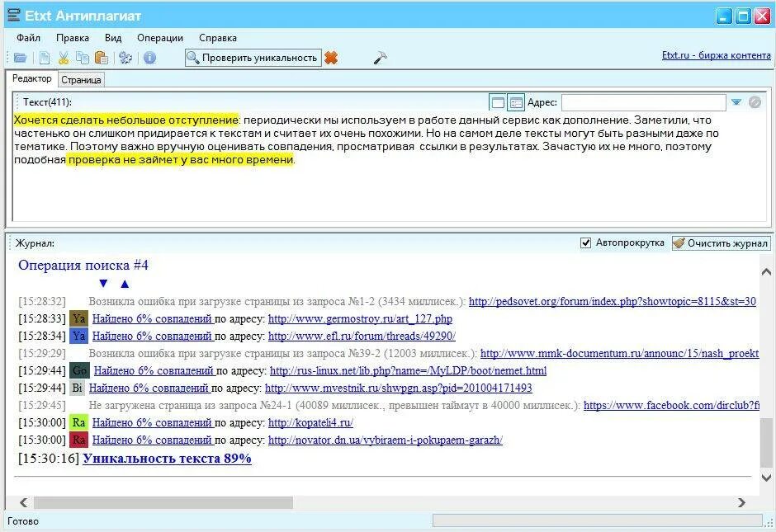Image resolution: width=776 pixels, height=532 pixels.
Task: Click the Go icon on rus-linux.net row
Action: tap(80, 370)
